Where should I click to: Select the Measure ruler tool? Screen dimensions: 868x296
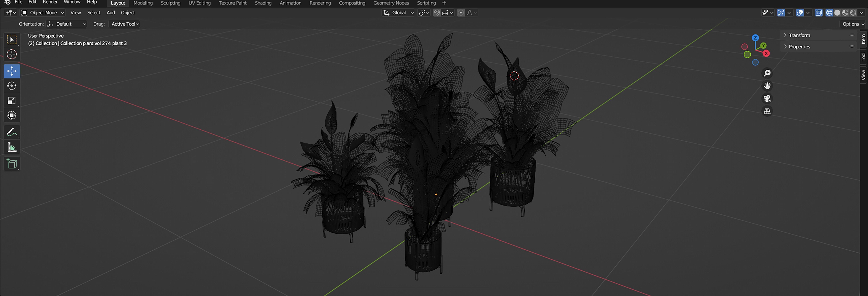coord(12,147)
